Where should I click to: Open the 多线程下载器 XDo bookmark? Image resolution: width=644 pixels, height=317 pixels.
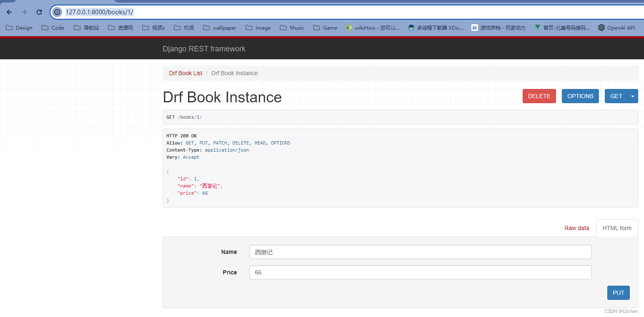coord(435,28)
